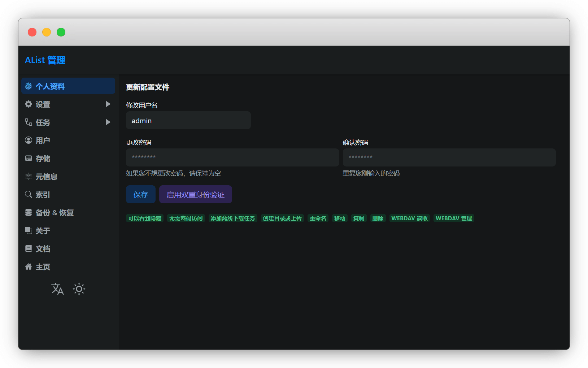The height and width of the screenshot is (368, 588).
Task: Expand the 设置 submenu arrow
Action: [x=108, y=104]
